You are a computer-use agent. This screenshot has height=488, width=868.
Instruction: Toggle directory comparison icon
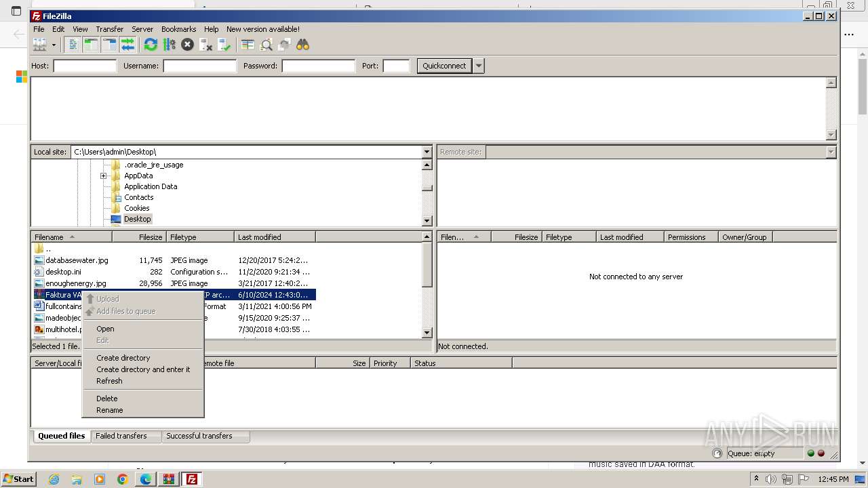tap(266, 45)
